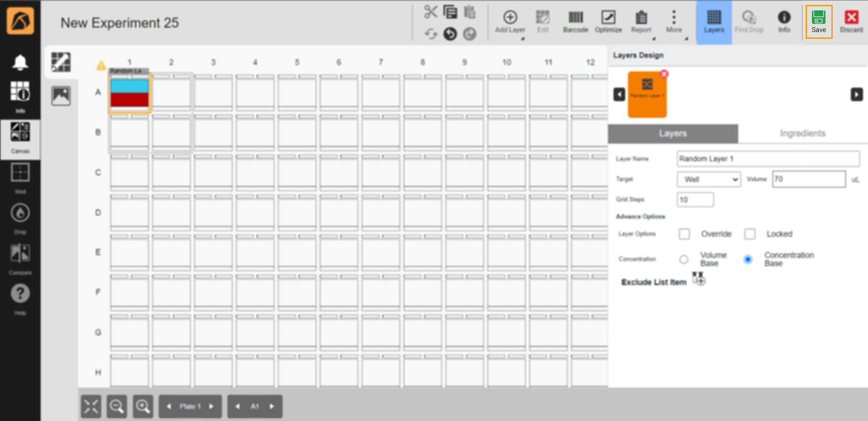Open the Compare view in sidebar
Viewport: 868px width, 421px height.
coord(20,259)
